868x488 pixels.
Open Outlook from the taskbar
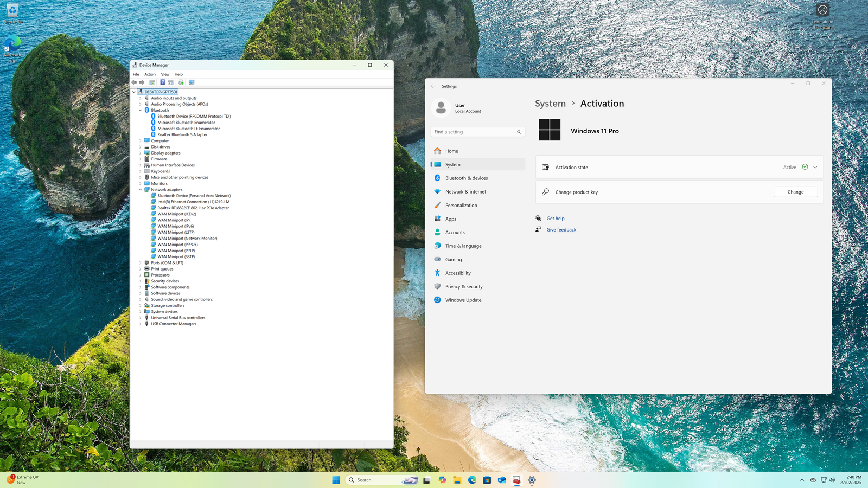click(x=502, y=480)
